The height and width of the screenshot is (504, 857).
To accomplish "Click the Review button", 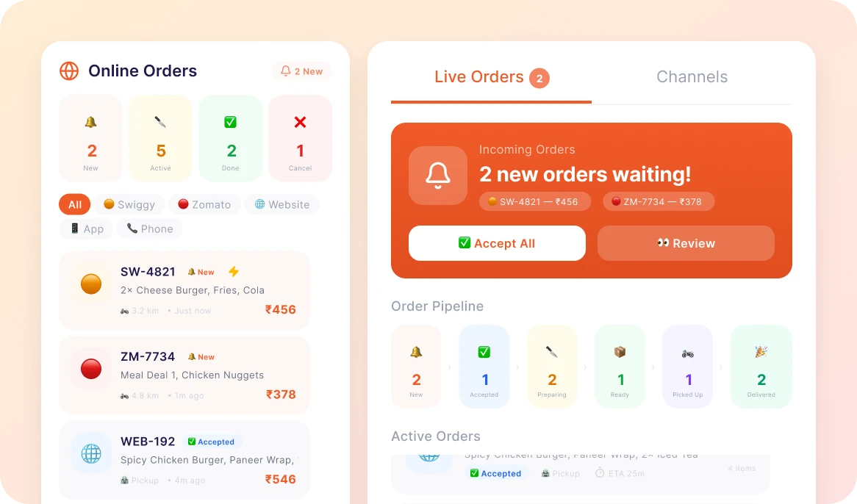I will (686, 243).
